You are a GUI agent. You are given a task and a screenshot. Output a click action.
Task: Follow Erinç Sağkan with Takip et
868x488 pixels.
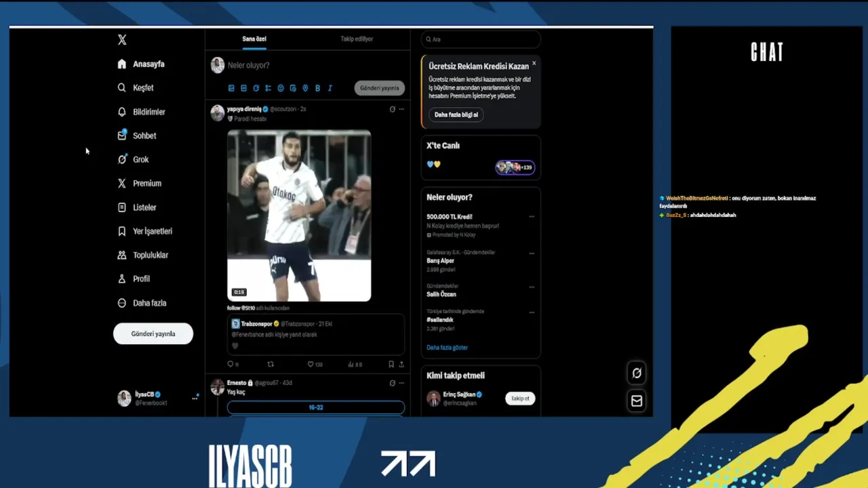coord(520,399)
